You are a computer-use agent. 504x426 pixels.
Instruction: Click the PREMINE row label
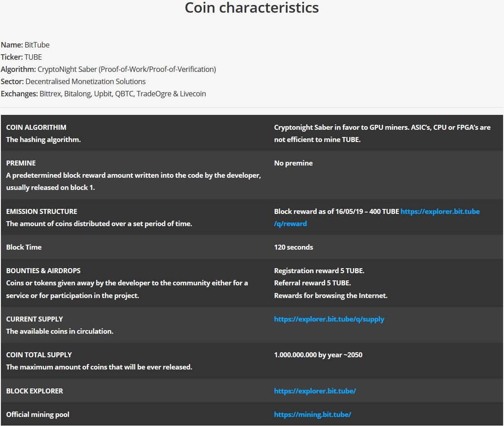click(21, 163)
